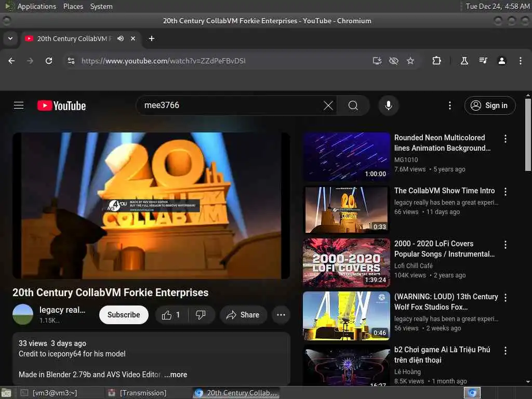Viewport: 532px width, 399px height.
Task: Open options menu for Rounded Neon video
Action: point(506,138)
